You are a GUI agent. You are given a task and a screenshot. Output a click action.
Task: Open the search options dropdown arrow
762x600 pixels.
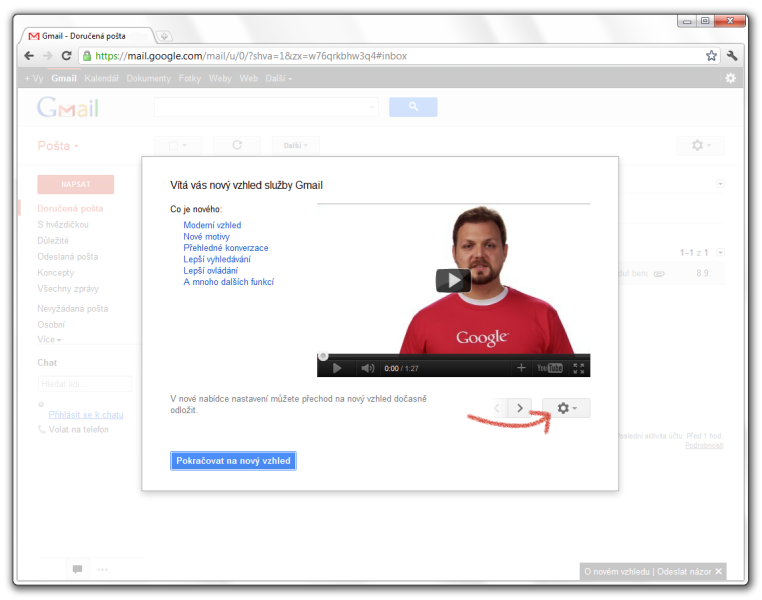(x=372, y=107)
